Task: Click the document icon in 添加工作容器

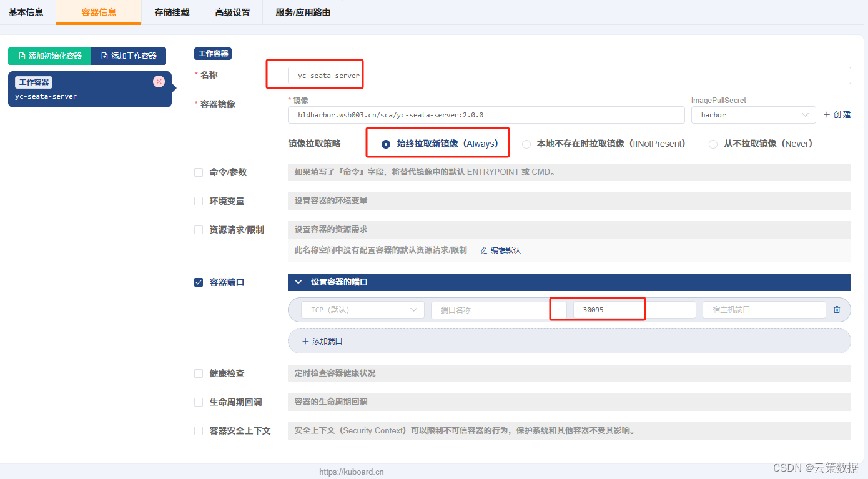Action: point(104,56)
